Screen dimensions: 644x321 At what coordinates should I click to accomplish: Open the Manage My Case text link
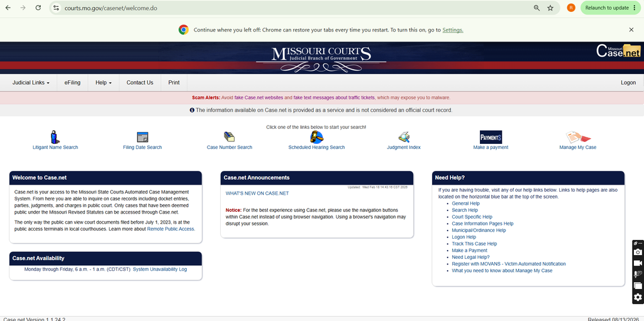[x=577, y=148]
